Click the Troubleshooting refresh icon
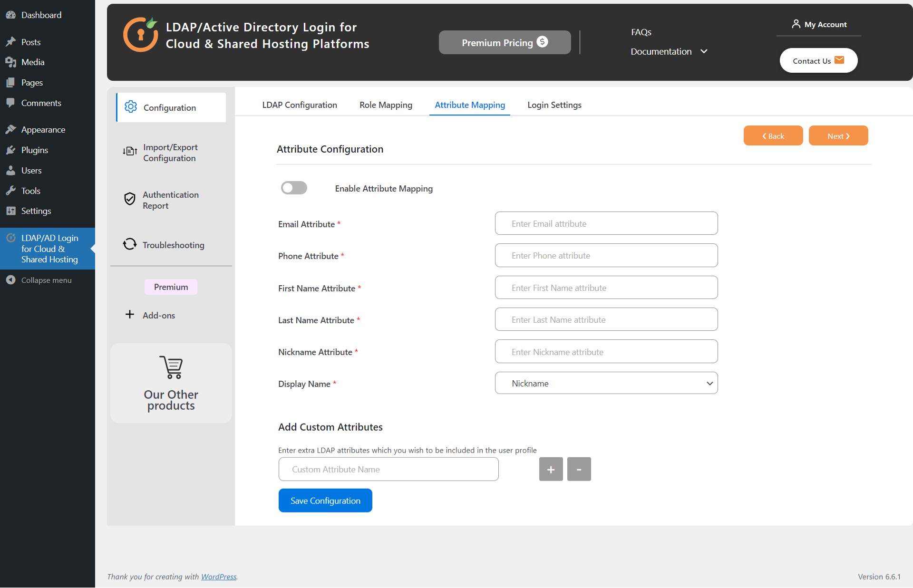 [x=130, y=244]
